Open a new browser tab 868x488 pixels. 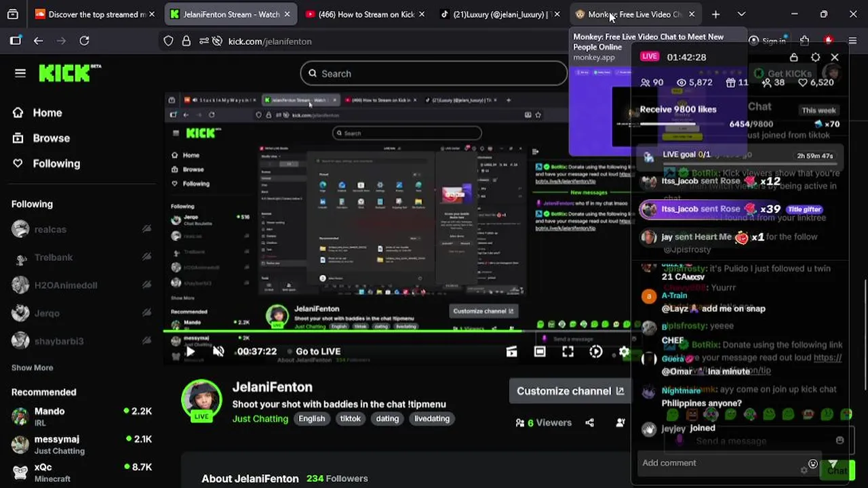[715, 14]
